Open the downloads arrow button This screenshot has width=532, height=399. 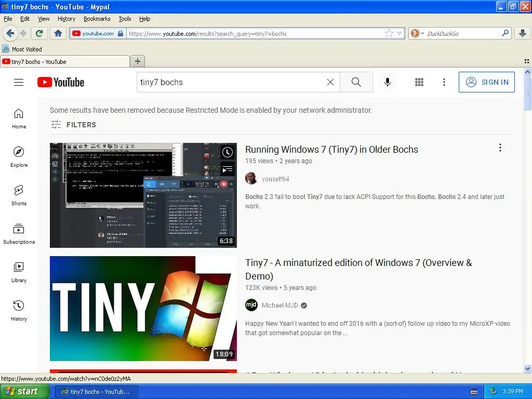click(523, 33)
